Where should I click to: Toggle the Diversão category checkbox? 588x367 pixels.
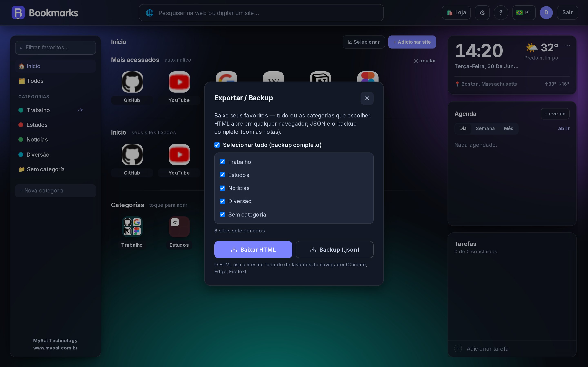(222, 201)
